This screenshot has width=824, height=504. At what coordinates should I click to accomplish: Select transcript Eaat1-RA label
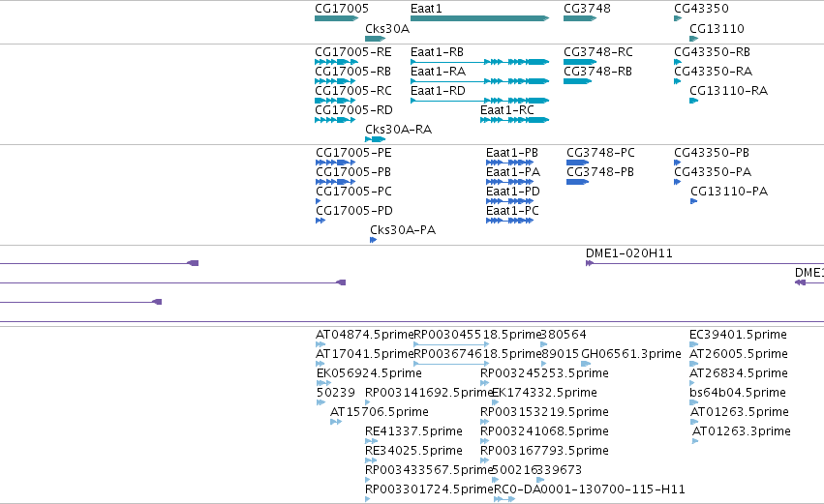pyautogui.click(x=438, y=72)
